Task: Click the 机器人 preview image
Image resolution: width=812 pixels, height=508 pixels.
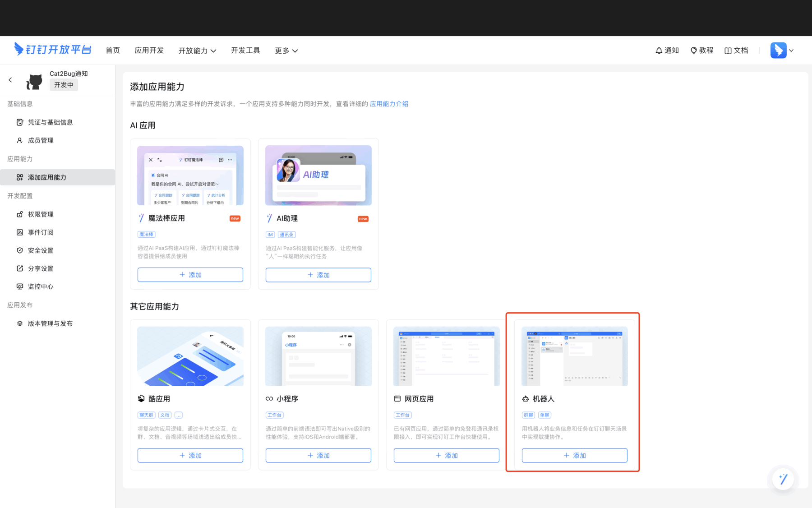Action: [x=575, y=356]
